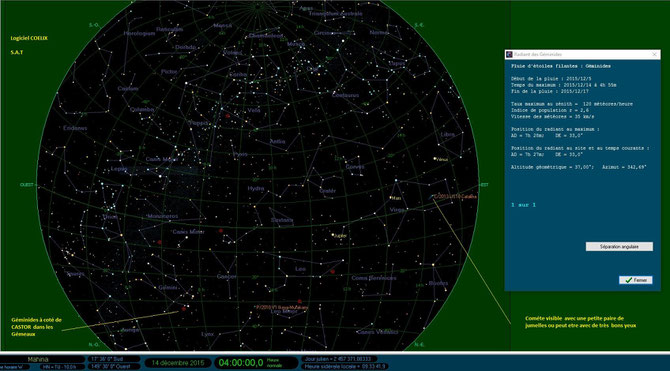Image resolution: width=670 pixels, height=371 pixels.
Task: Click the Fermer button with green checkmark
Action: pyautogui.click(x=636, y=280)
